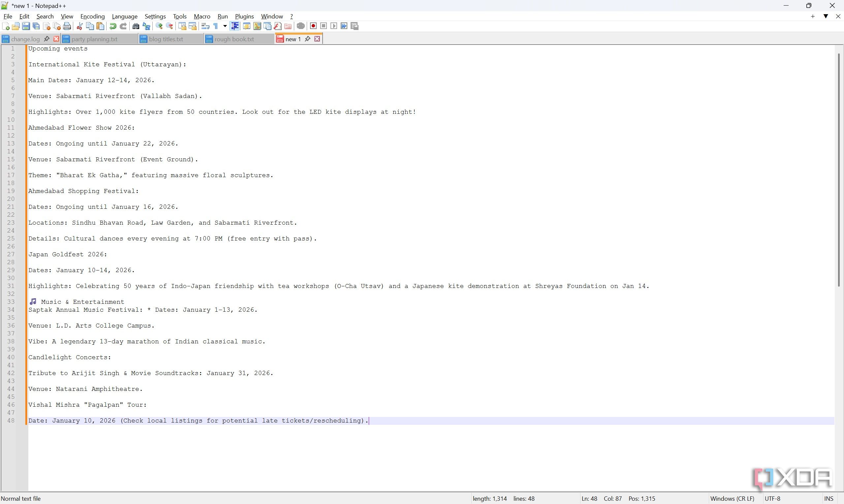Play back the recorded macro icon
The height and width of the screenshot is (504, 844).
point(334,26)
